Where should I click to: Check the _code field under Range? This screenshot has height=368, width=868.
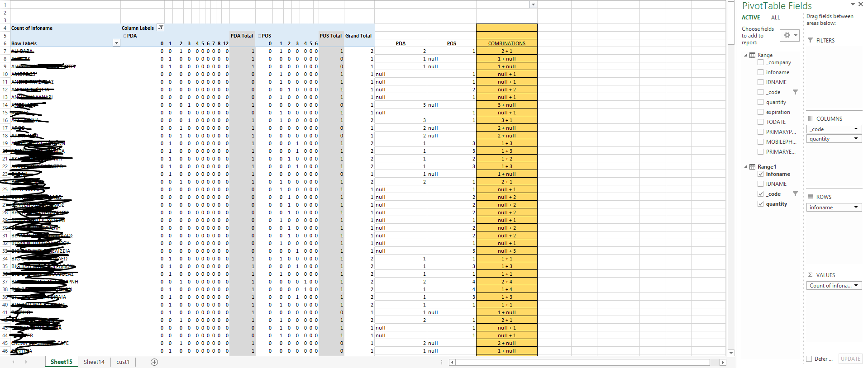pos(760,92)
